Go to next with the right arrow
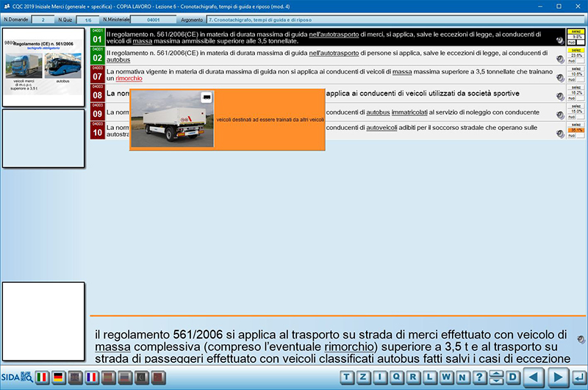The image size is (588, 390). pyautogui.click(x=558, y=378)
